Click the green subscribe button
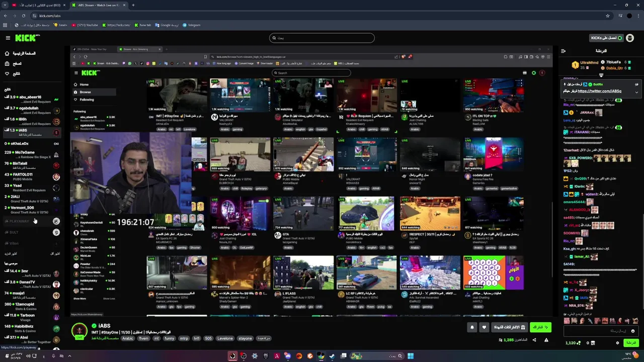Screen dimensions: 644x362 pos(540,327)
